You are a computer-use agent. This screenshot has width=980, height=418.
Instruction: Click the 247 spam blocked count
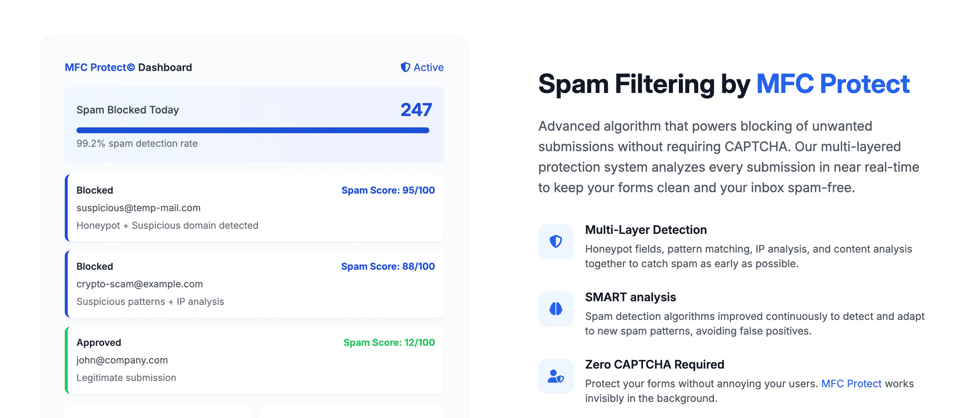(x=416, y=109)
